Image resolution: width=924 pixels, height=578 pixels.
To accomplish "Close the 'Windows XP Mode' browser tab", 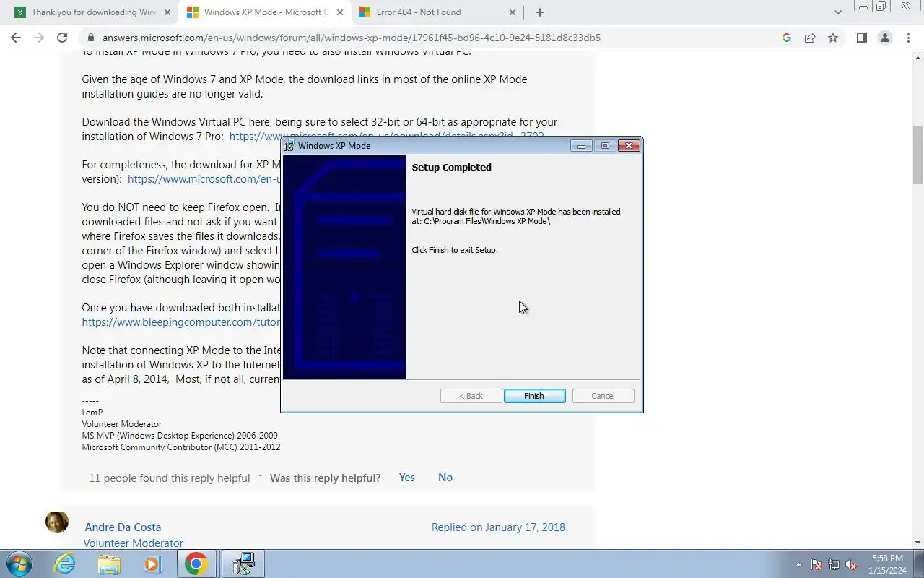I will (340, 12).
